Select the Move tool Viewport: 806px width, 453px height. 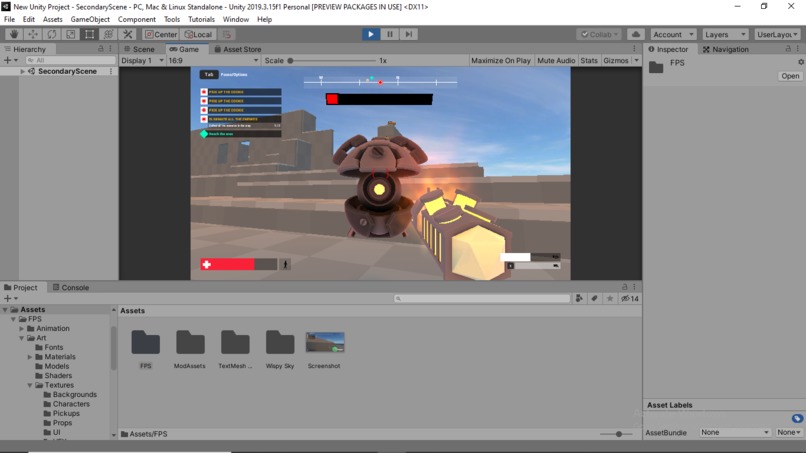tap(33, 34)
